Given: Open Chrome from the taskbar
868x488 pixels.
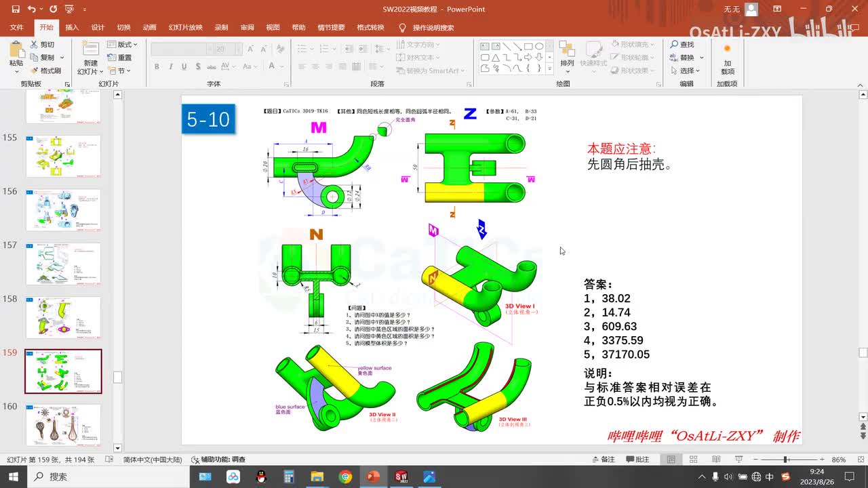Looking at the screenshot, I should click(x=345, y=476).
